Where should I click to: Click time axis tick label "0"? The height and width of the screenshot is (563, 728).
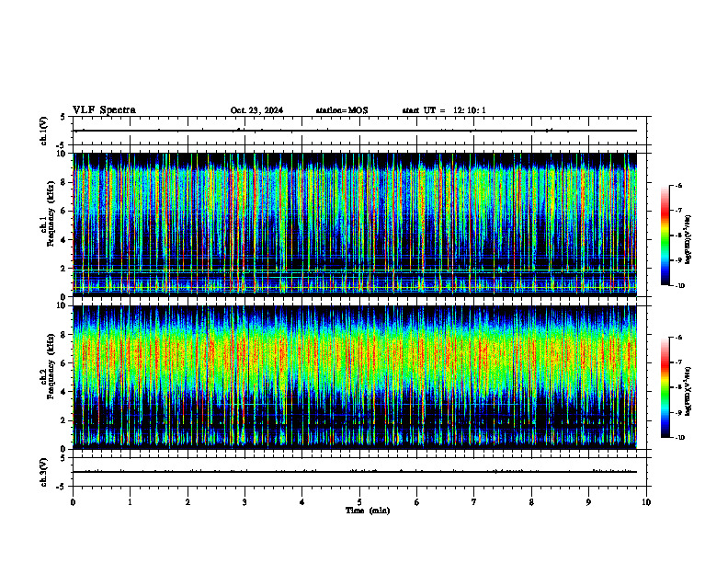point(73,502)
